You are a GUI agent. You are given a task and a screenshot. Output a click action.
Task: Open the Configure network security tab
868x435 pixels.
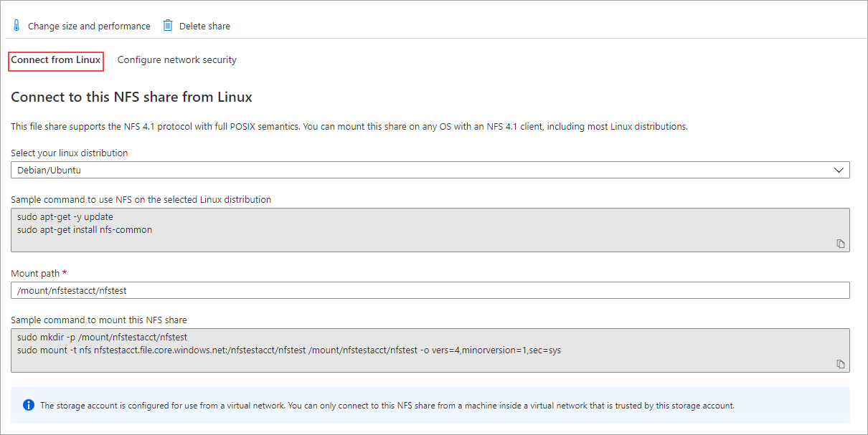177,60
